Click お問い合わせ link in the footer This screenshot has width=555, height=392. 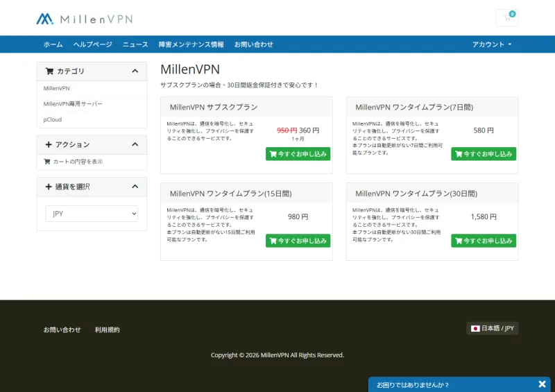(x=62, y=330)
